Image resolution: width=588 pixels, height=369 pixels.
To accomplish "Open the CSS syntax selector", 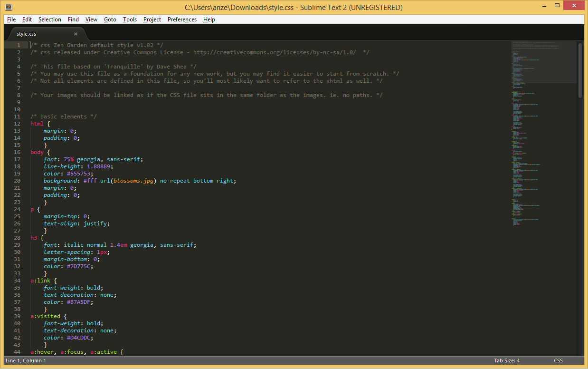I will point(558,360).
